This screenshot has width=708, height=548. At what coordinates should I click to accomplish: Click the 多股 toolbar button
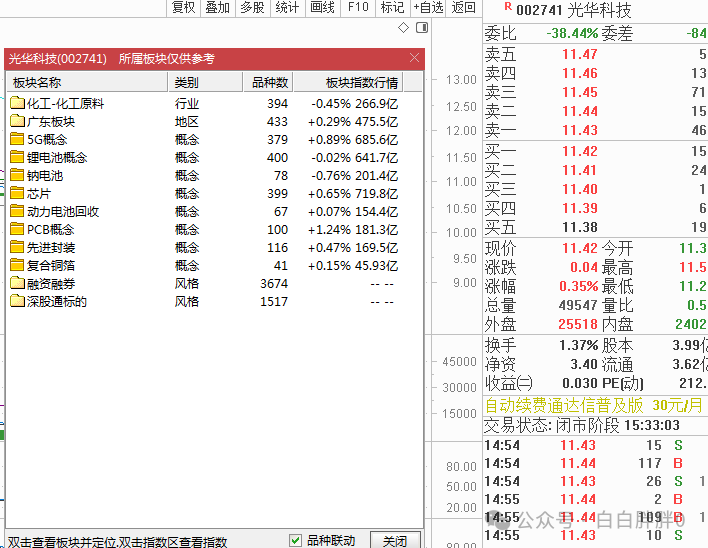pyautogui.click(x=252, y=8)
